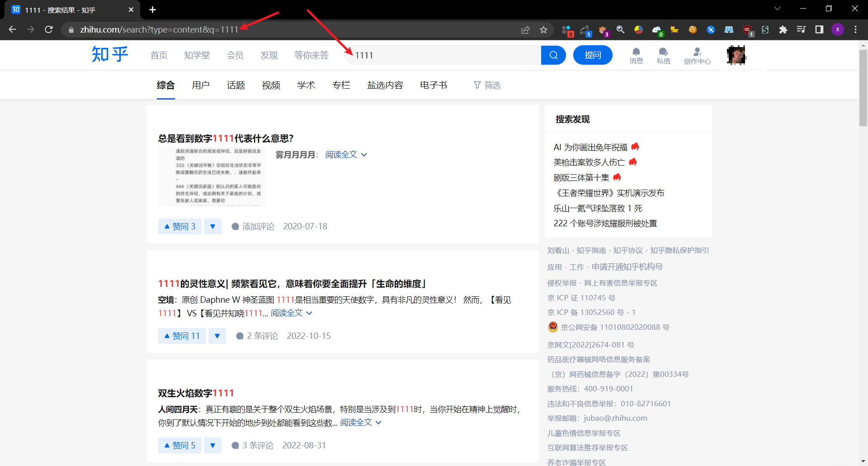Click the purple Chrome profile icon

point(837,29)
